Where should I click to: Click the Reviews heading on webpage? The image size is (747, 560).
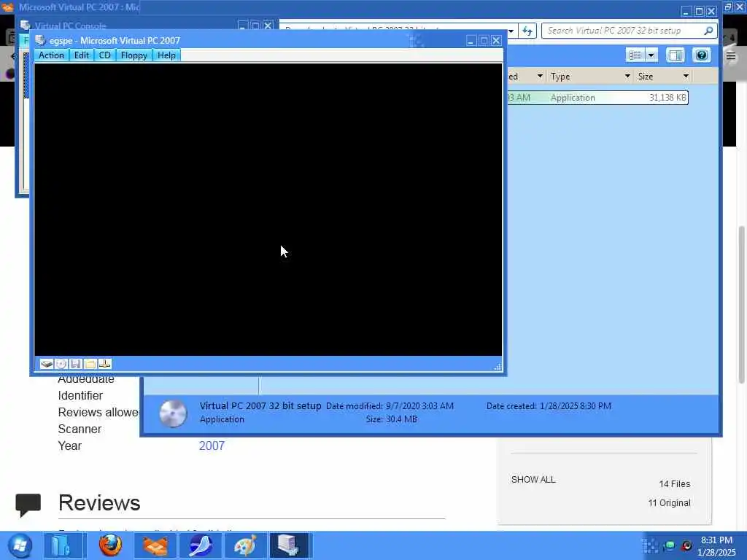tap(99, 503)
